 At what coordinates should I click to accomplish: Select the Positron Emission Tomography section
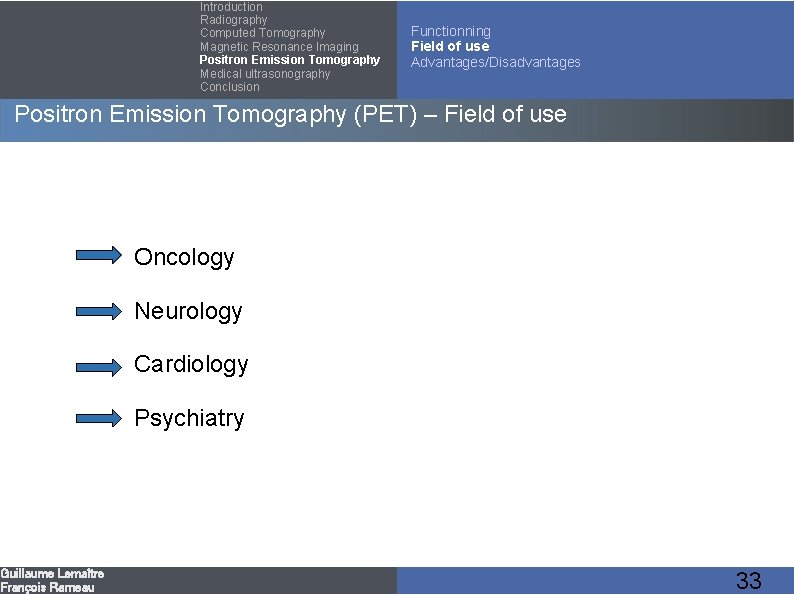click(289, 60)
